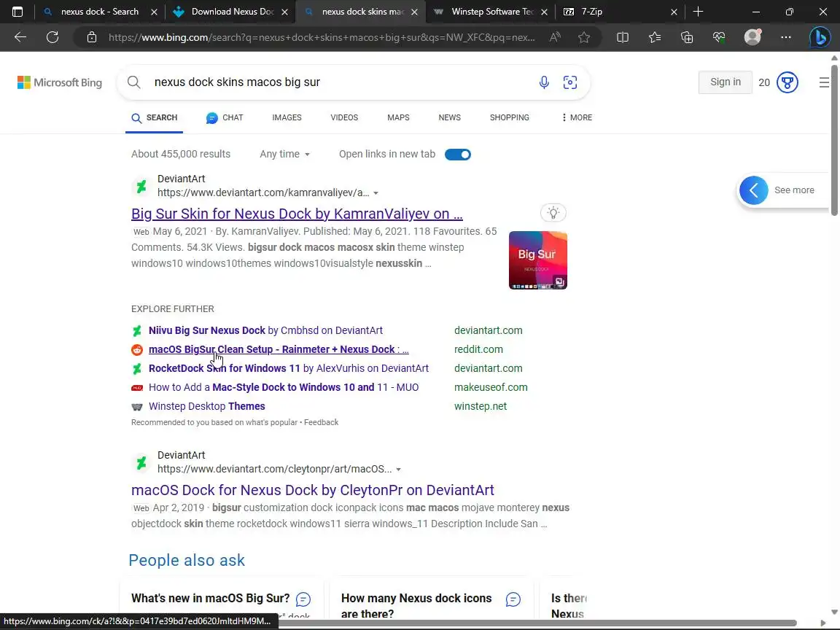Click the vertical page scrollbar

[x=834, y=139]
